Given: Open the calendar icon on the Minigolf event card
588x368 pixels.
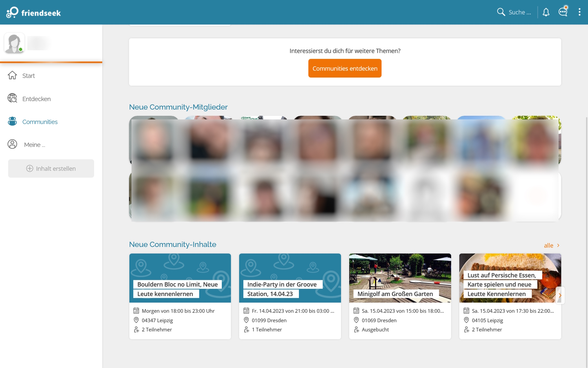Looking at the screenshot, I should pos(356,311).
